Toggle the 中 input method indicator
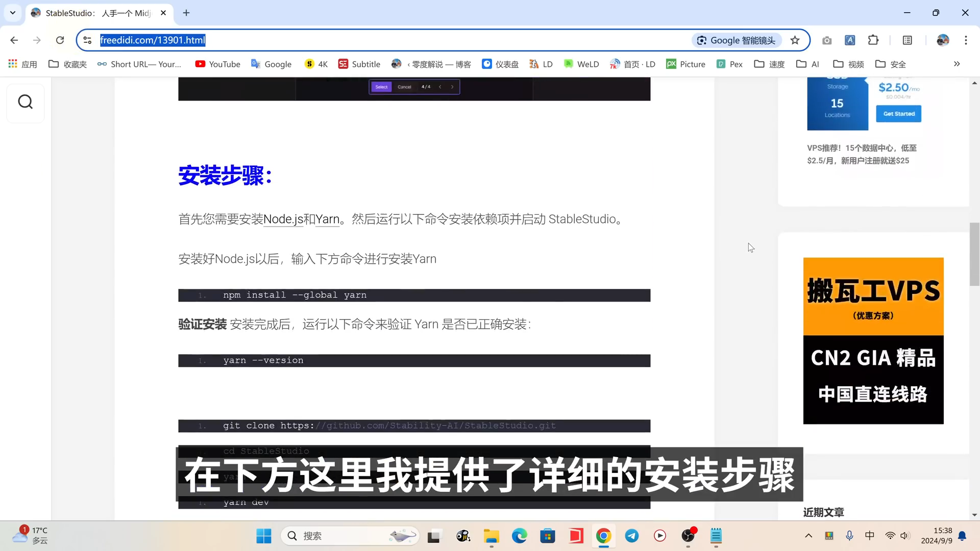Image resolution: width=980 pixels, height=551 pixels. pyautogui.click(x=870, y=536)
